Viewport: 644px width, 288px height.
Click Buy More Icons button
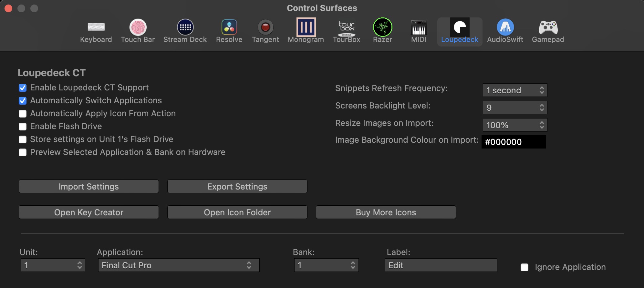pos(386,212)
